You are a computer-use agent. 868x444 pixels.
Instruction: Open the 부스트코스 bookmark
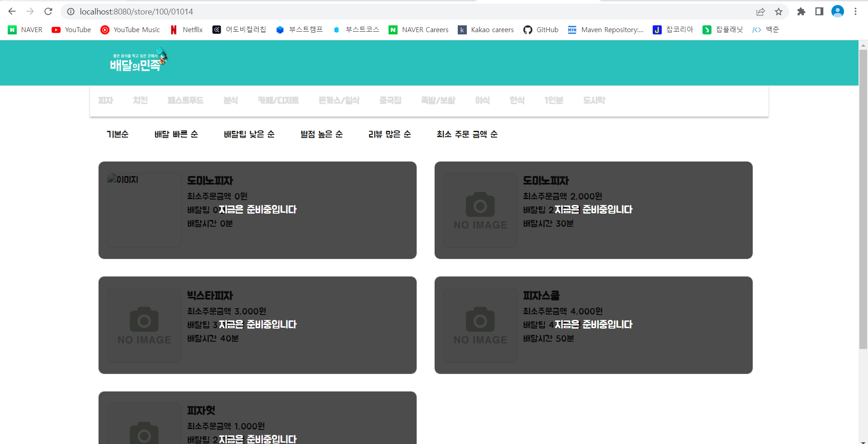pyautogui.click(x=356, y=30)
